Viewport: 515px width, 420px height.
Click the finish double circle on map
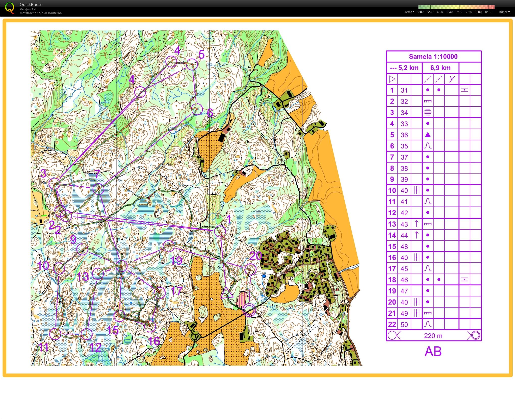tap(249, 310)
